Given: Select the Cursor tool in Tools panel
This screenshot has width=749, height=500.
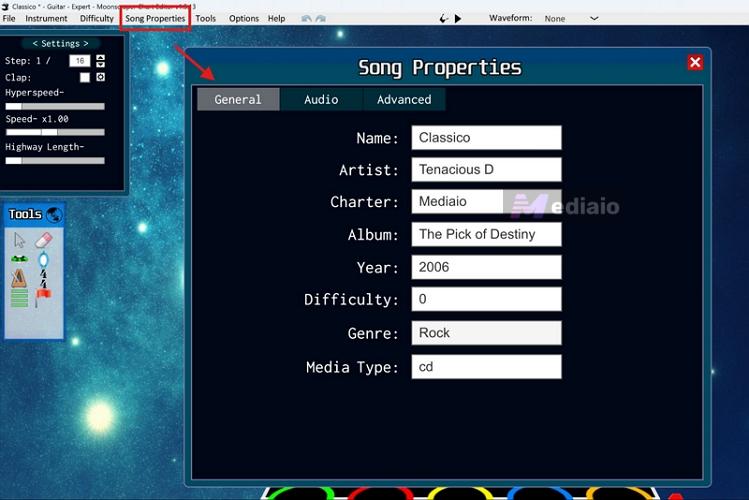Looking at the screenshot, I should point(19,240).
